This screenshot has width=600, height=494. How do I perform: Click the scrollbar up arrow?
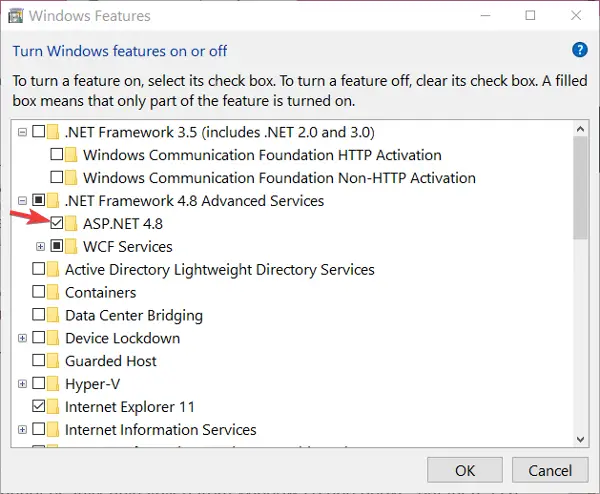580,129
